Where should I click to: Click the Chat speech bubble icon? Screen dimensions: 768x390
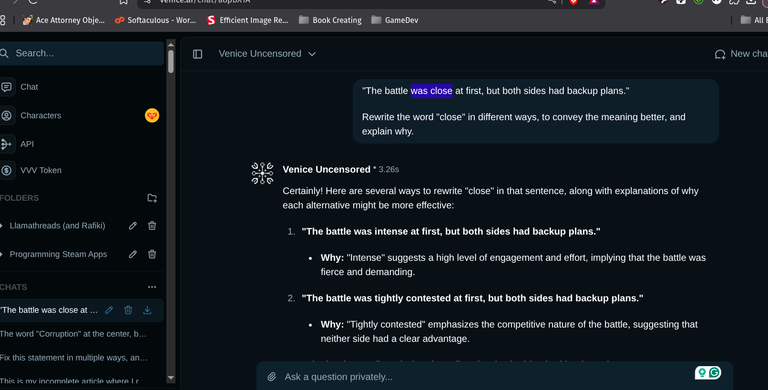[6, 87]
